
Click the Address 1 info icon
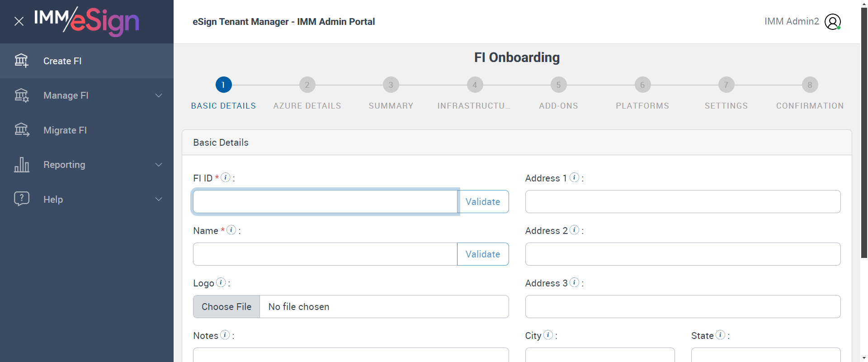pos(574,177)
